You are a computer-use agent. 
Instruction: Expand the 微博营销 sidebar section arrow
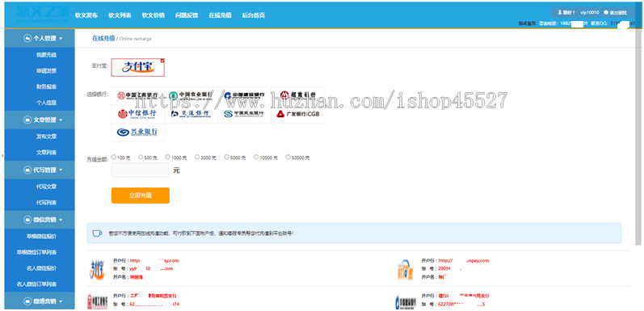pos(61,301)
